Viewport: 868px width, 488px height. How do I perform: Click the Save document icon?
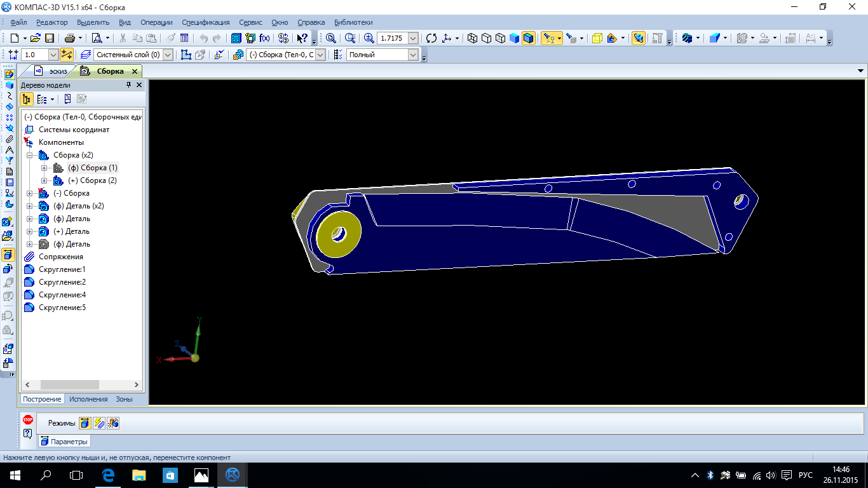(50, 38)
